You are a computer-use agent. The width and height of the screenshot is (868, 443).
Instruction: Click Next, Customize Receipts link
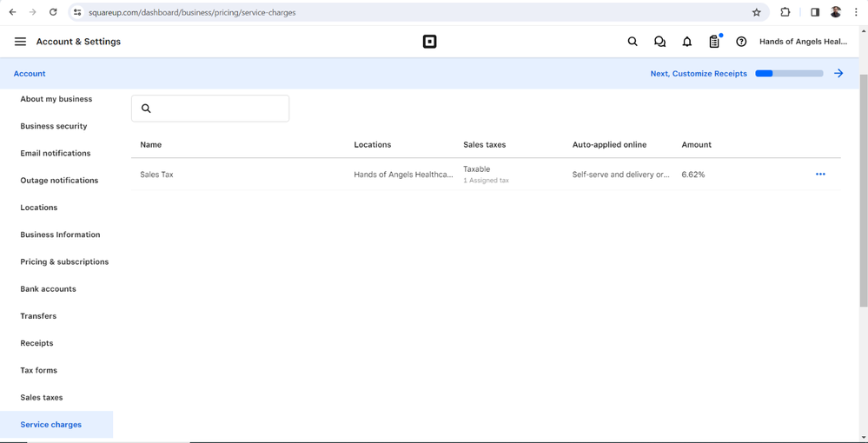[x=698, y=74]
